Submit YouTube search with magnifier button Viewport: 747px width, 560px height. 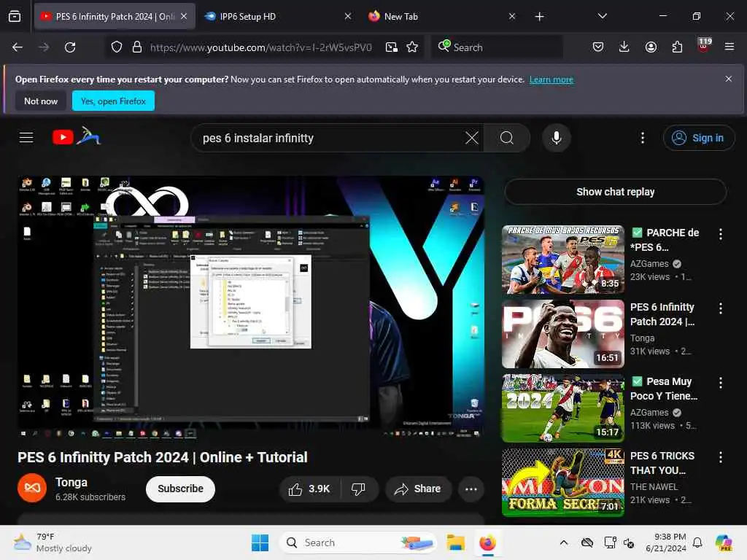tap(507, 138)
